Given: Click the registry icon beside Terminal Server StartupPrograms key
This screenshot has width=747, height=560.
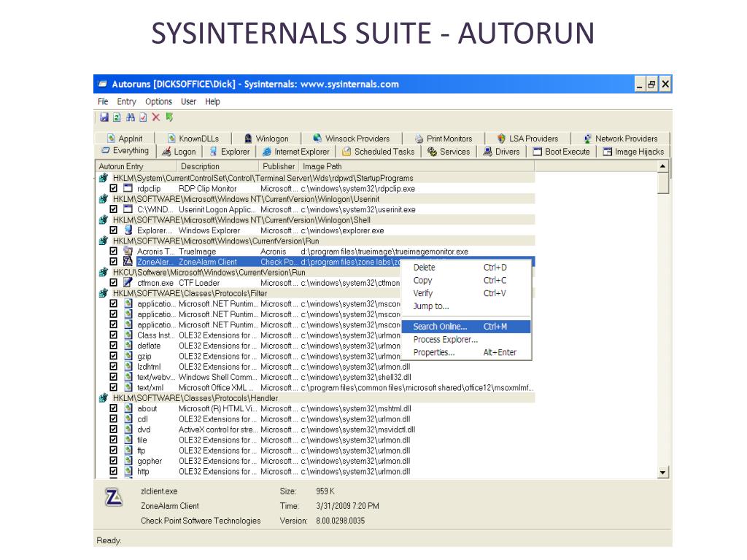Looking at the screenshot, I should tap(103, 178).
